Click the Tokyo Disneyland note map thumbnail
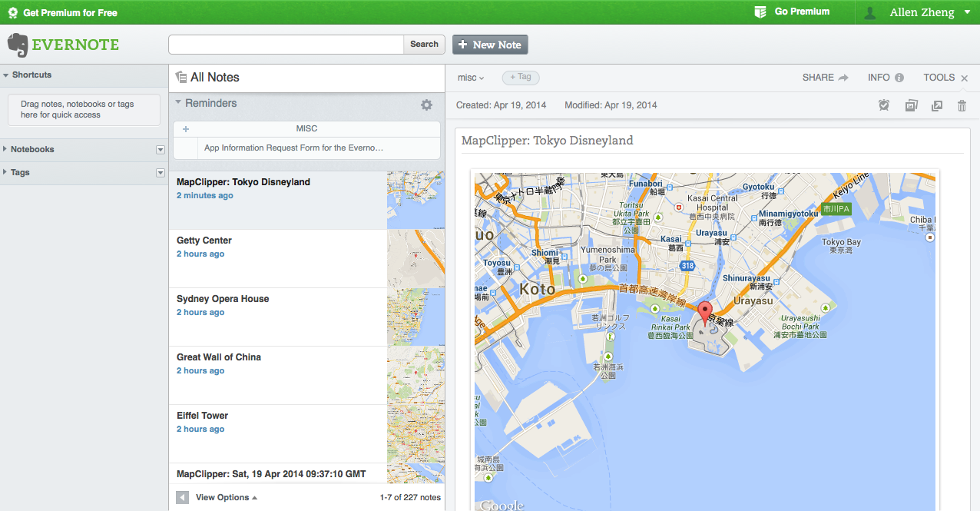The width and height of the screenshot is (980, 511). pos(416,201)
